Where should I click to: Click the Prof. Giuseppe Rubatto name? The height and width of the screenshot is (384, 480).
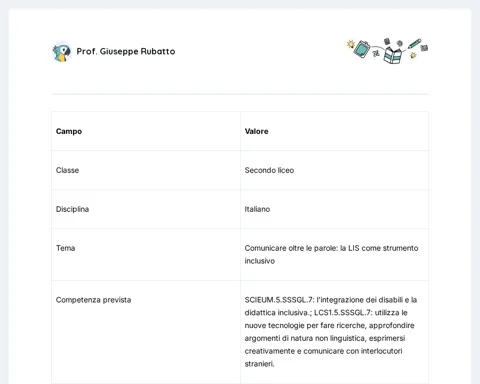(x=126, y=51)
